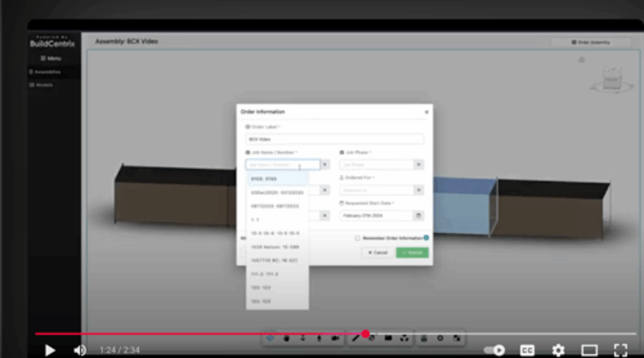Click the view cube FRONT face
Viewport: 644px width, 358px height.
611,78
